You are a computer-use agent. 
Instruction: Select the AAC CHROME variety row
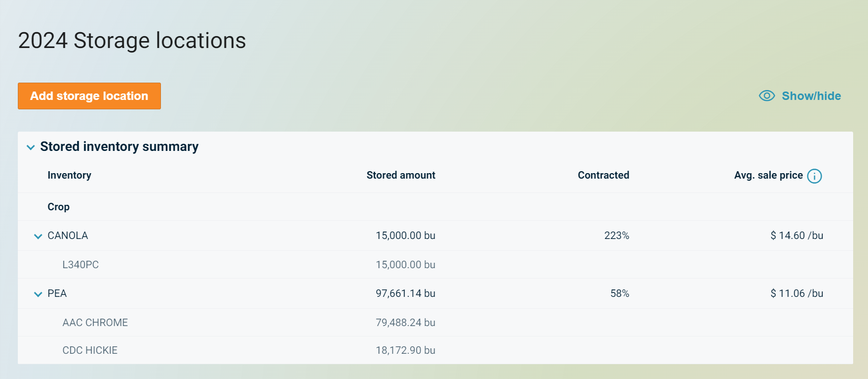(95, 323)
